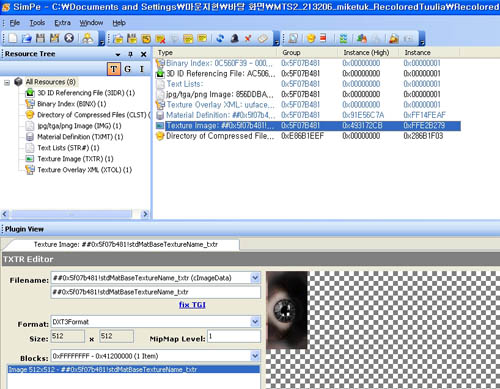Click the Open package folder icon

(27, 38)
